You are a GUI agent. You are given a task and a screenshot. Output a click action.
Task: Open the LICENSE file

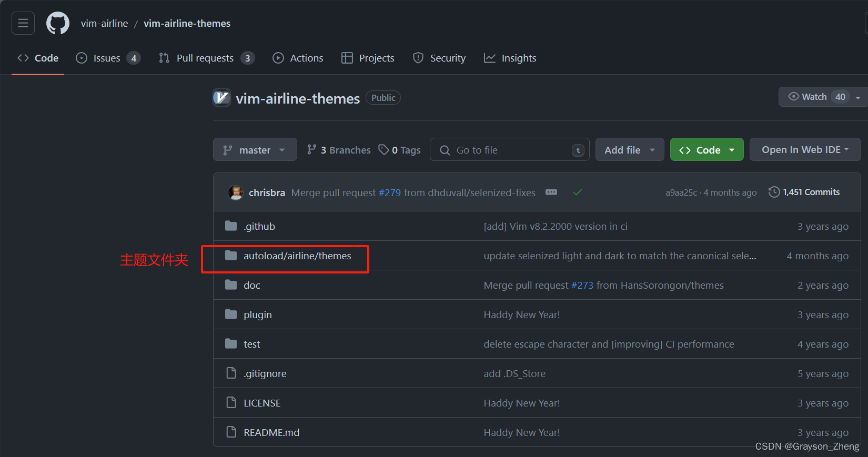(262, 403)
